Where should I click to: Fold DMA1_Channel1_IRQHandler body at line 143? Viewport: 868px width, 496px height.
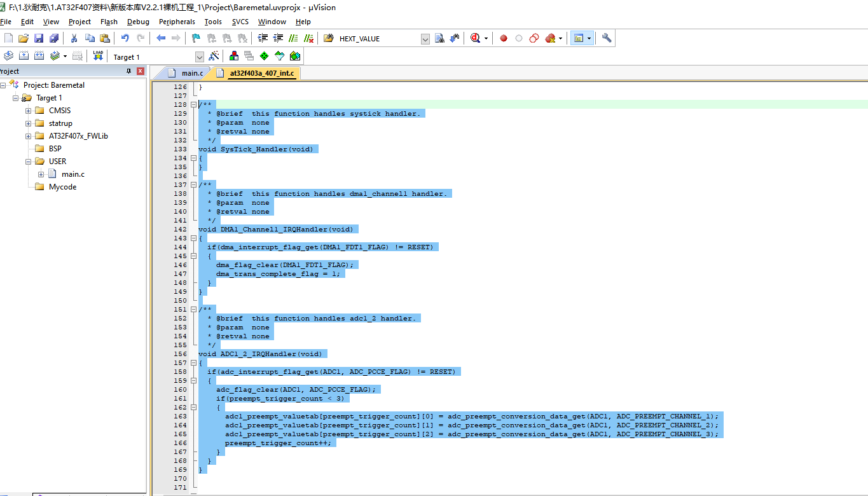pyautogui.click(x=194, y=238)
